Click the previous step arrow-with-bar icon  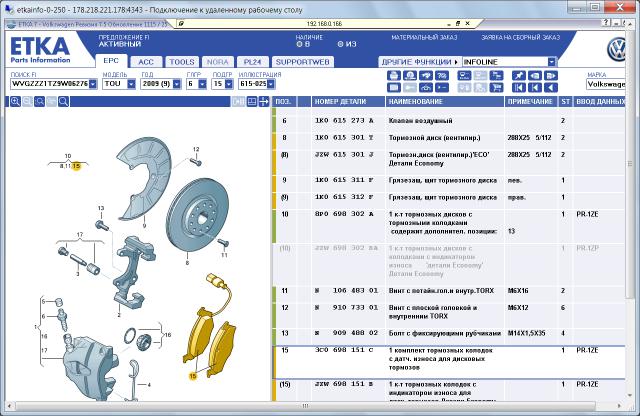(535, 87)
